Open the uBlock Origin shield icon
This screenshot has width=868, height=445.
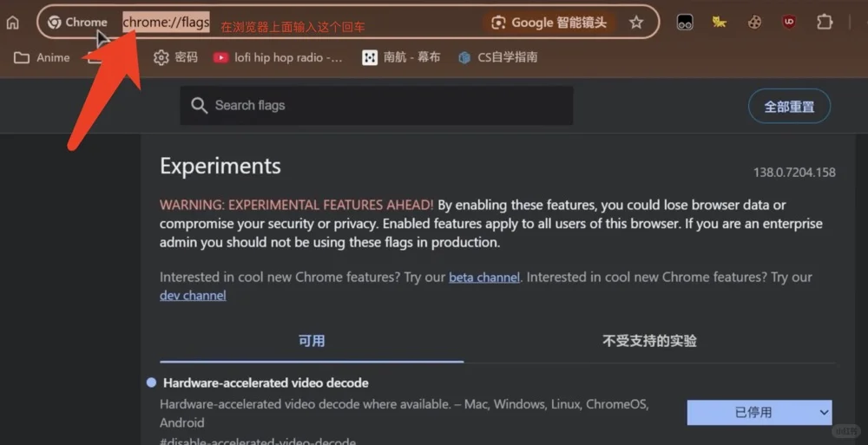click(x=789, y=23)
